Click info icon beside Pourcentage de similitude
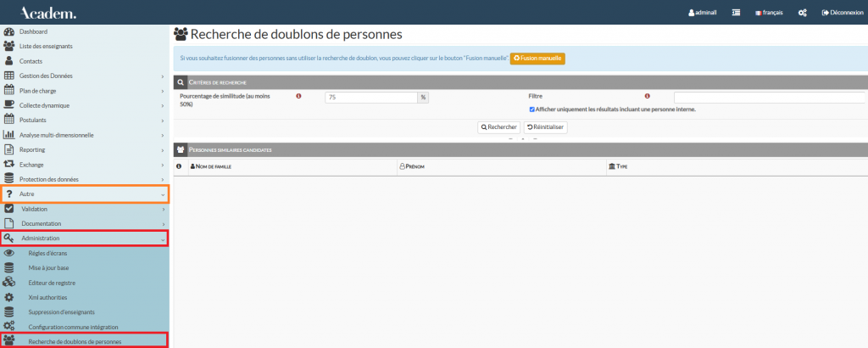Viewport: 868px width, 348px height. (298, 97)
